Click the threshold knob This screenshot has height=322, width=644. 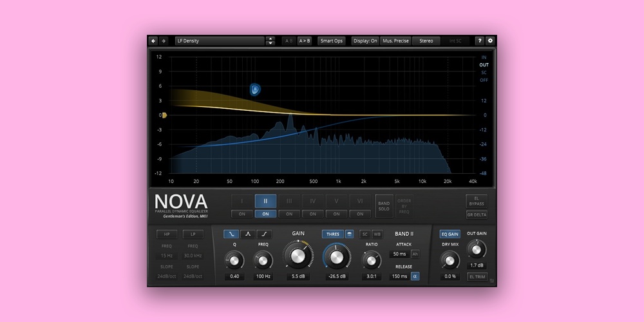(x=336, y=257)
